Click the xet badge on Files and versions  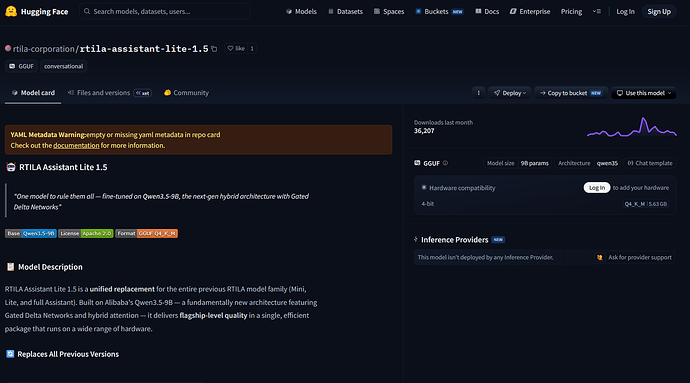point(143,93)
